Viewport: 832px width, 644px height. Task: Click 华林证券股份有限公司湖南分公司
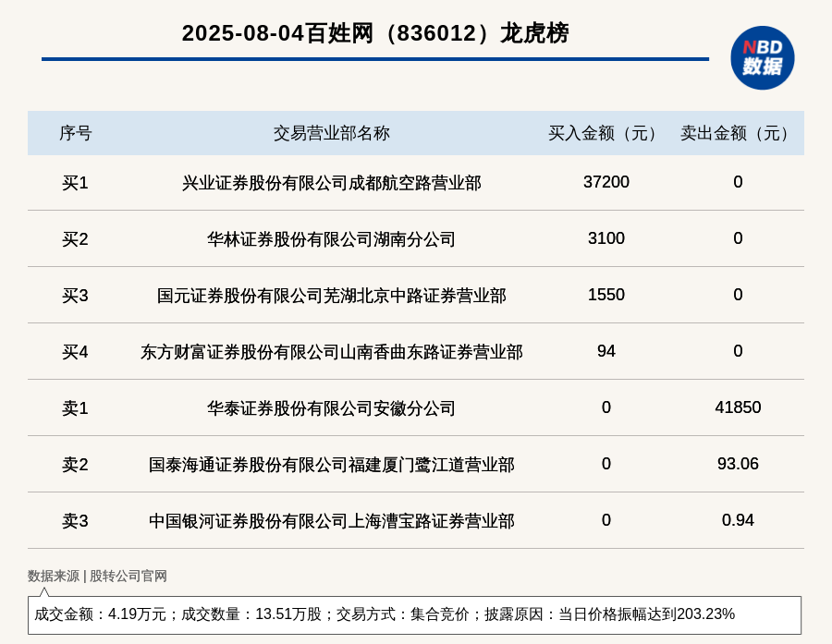pos(332,239)
